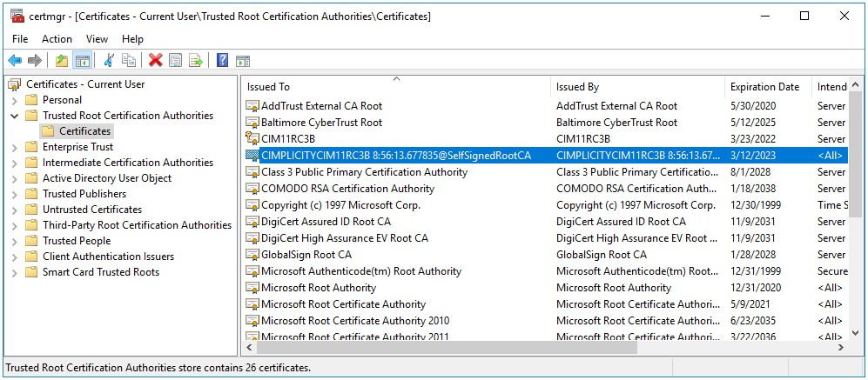
Task: Click the certificate icon beside GlobalSign Root CA
Action: 252,255
